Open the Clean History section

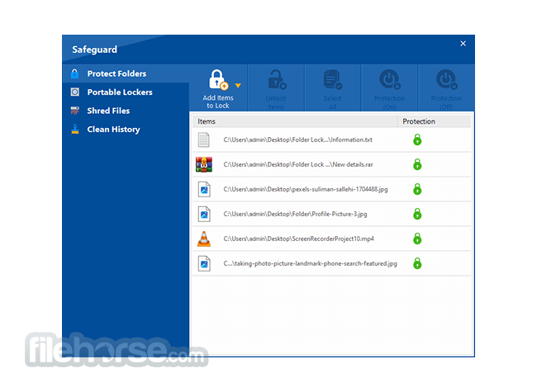pos(126,130)
